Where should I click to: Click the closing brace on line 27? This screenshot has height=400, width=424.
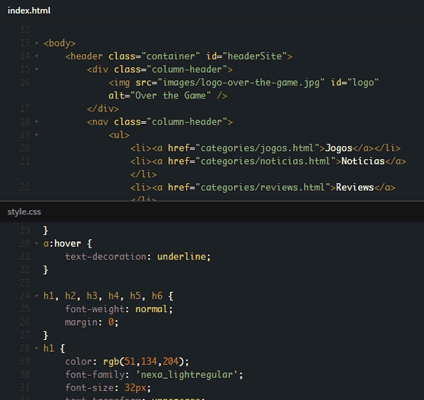46,335
